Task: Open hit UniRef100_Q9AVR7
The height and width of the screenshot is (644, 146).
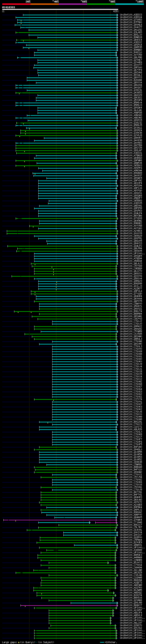Action: click(131, 138)
